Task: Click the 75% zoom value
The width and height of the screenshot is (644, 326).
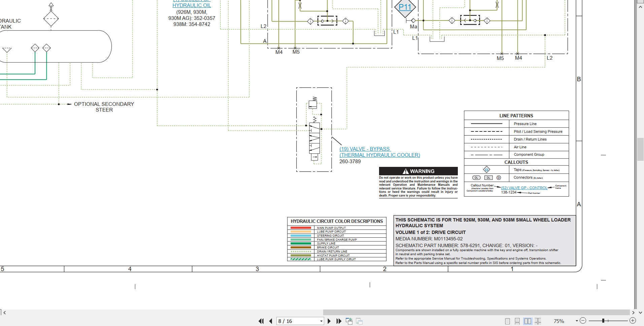Action: (559, 321)
